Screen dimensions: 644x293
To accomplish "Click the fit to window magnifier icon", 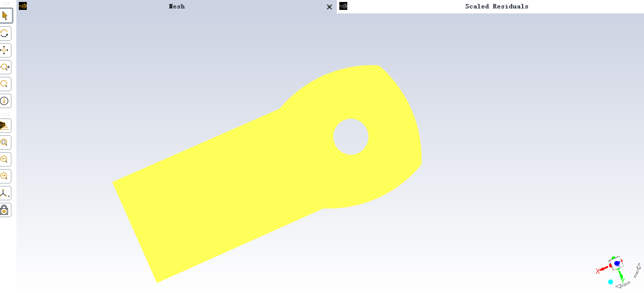I will pyautogui.click(x=5, y=142).
